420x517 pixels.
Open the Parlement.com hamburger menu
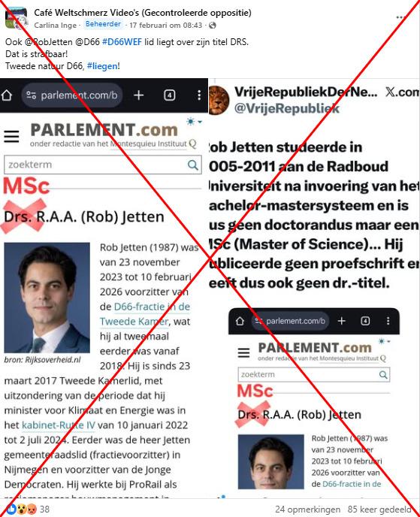(x=11, y=136)
